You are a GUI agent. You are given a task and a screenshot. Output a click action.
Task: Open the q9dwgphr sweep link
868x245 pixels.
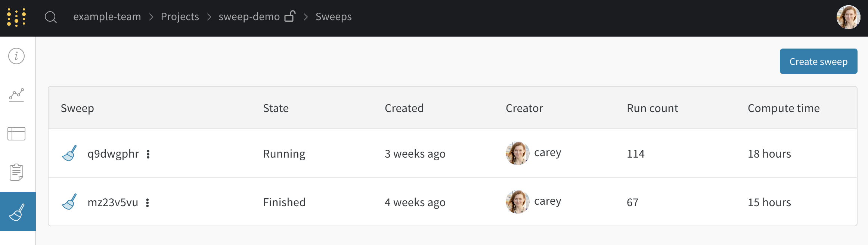[x=113, y=154]
